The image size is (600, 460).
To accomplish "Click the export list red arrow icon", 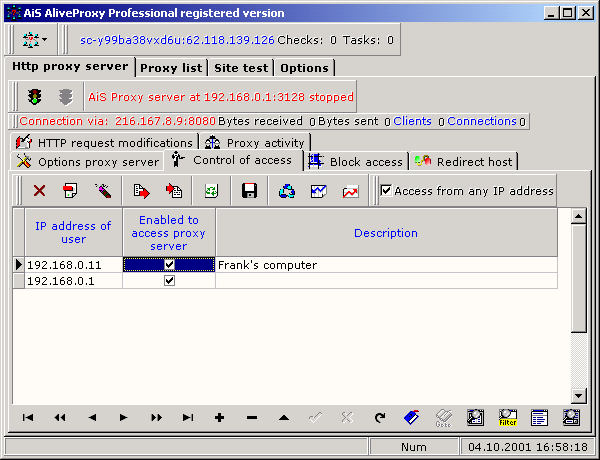I will (141, 191).
